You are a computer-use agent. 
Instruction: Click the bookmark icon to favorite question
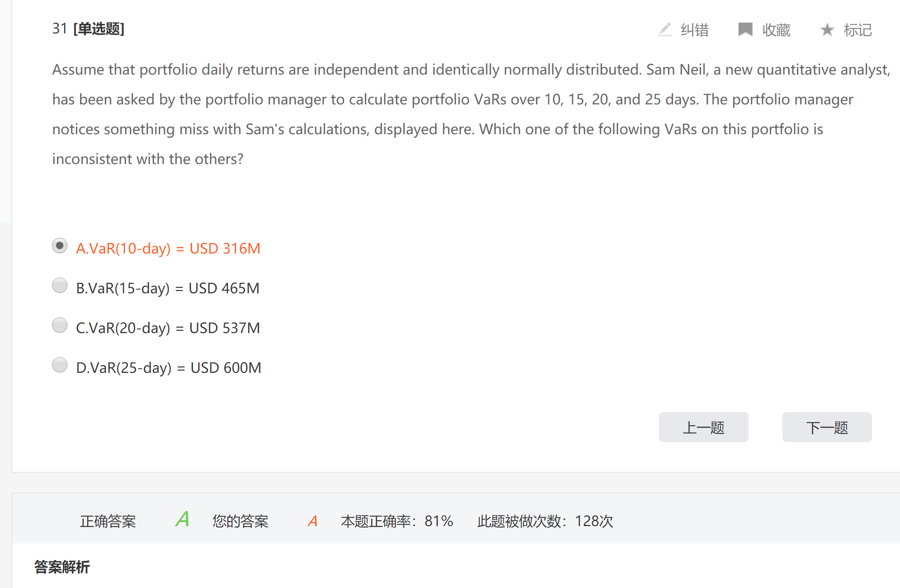point(745,30)
